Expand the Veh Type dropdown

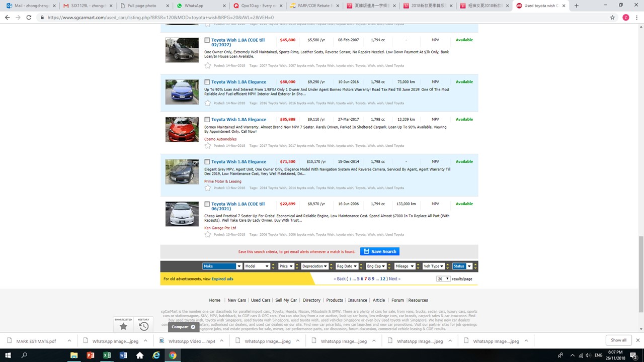[x=434, y=266]
